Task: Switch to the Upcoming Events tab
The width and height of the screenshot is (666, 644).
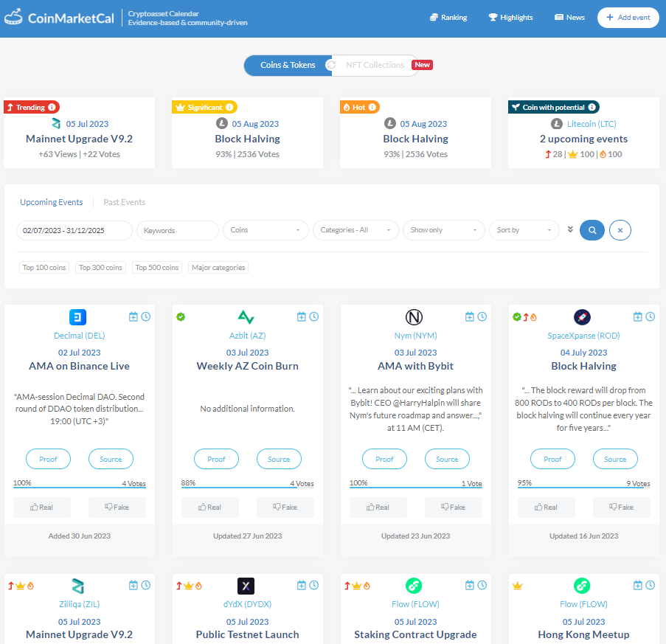Action: [52, 202]
